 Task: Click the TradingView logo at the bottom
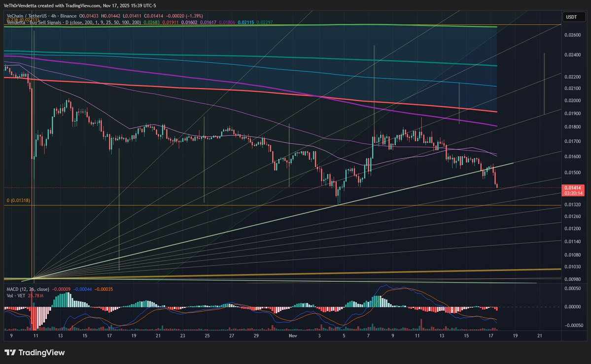[x=35, y=353]
